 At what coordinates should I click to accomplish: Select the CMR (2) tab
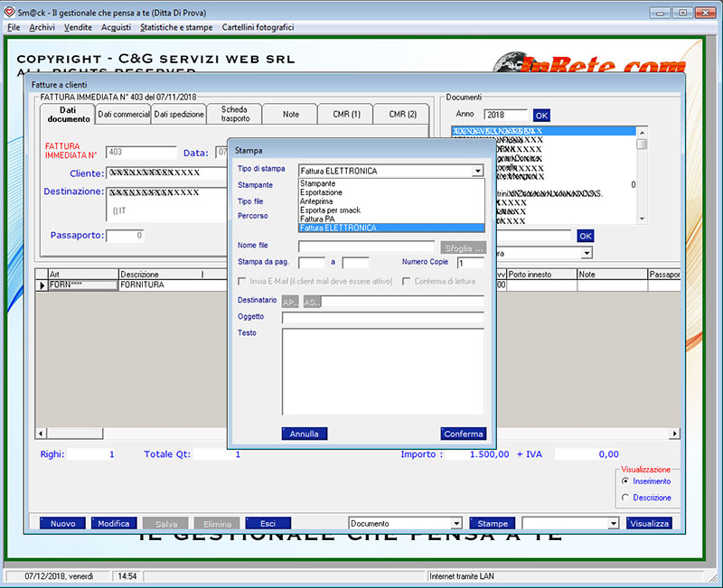tap(402, 115)
